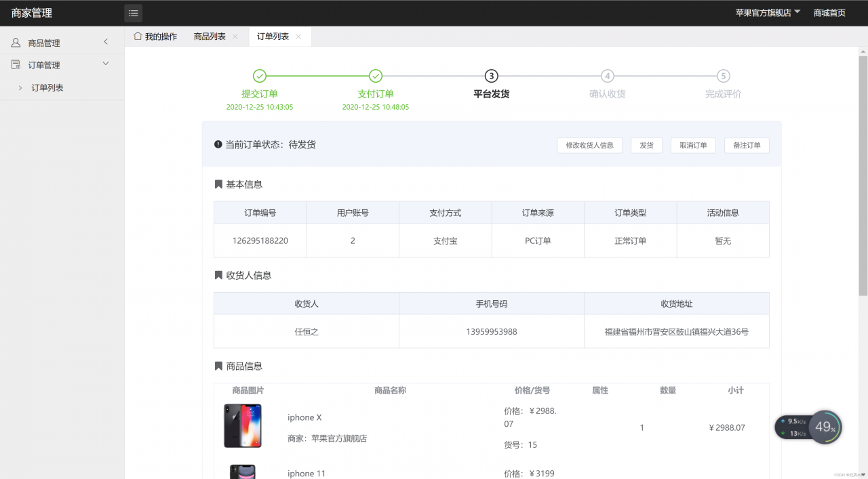
Task: Open 订单列表 in the sidebar
Action: (47, 87)
